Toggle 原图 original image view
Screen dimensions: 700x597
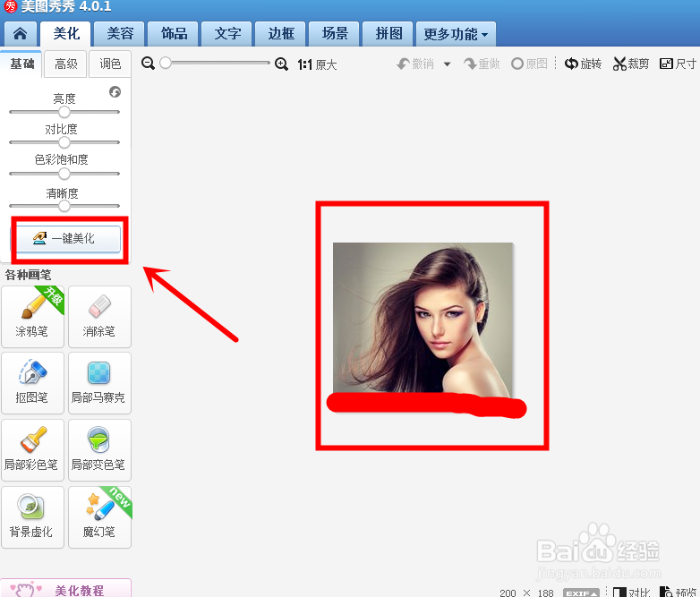529,64
